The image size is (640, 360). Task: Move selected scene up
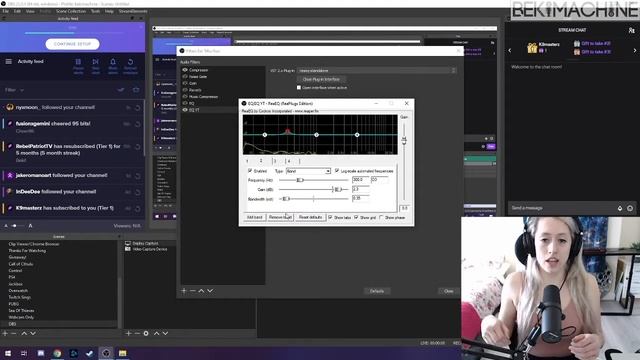tap(24, 333)
